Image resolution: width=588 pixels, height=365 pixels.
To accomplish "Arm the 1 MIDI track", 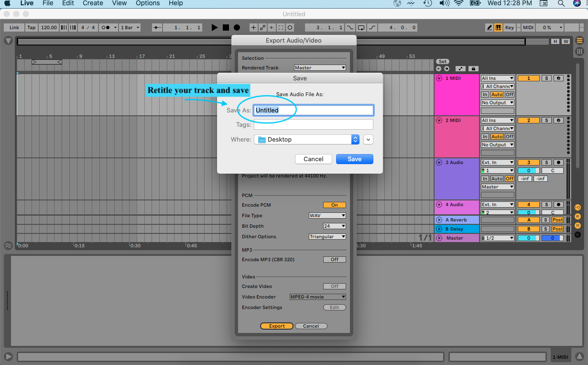I will tap(558, 78).
